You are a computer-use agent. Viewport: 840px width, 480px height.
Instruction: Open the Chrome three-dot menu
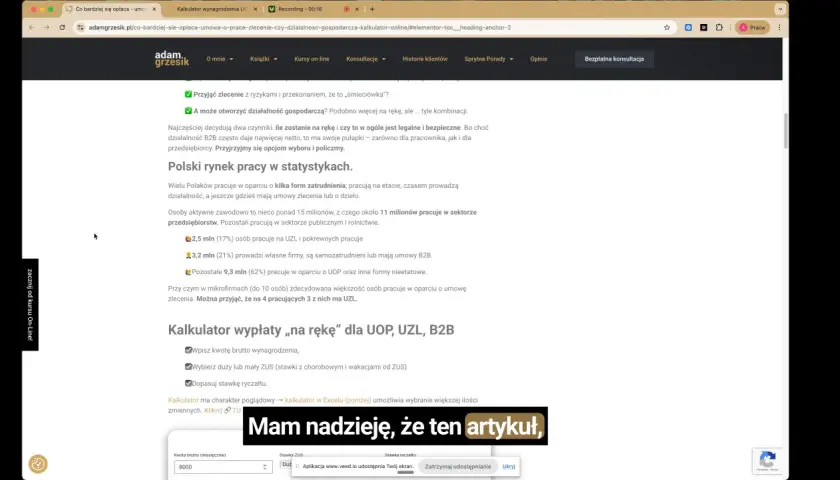[779, 27]
